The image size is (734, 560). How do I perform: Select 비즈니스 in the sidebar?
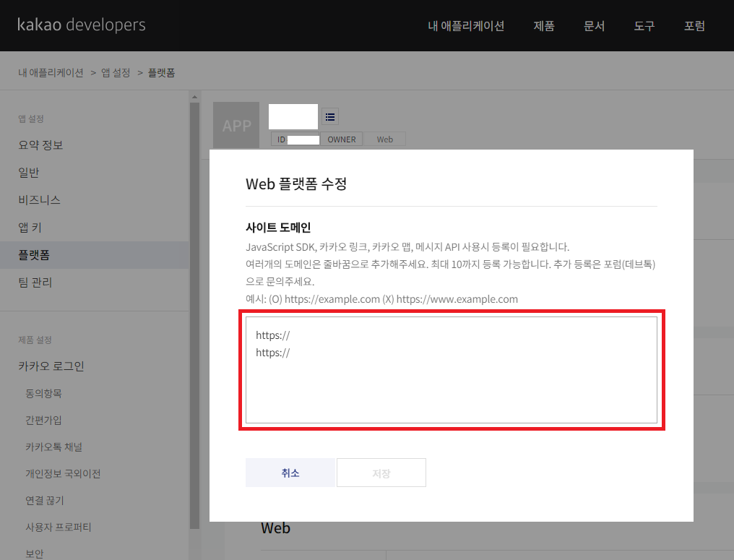coord(94,200)
